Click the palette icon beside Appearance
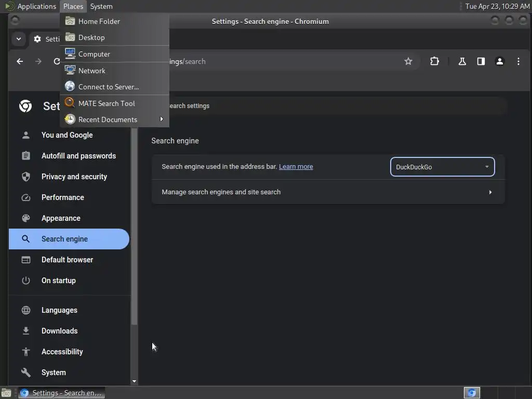532x399 pixels. click(26, 218)
